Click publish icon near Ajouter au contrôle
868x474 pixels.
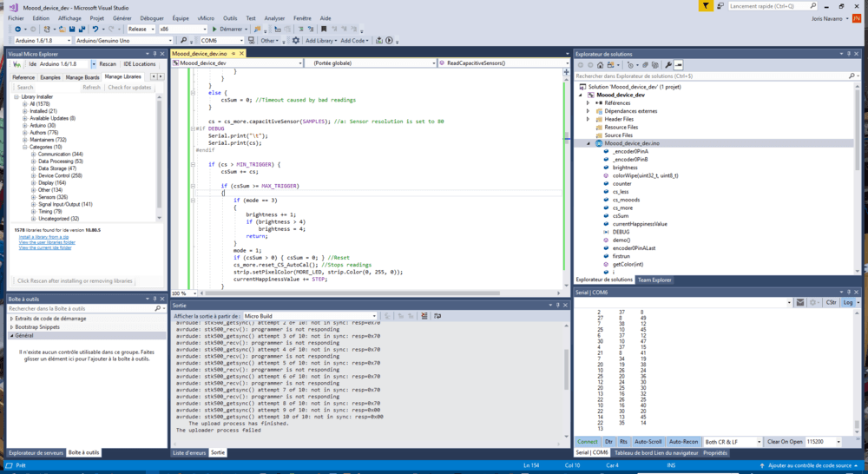(x=762, y=465)
